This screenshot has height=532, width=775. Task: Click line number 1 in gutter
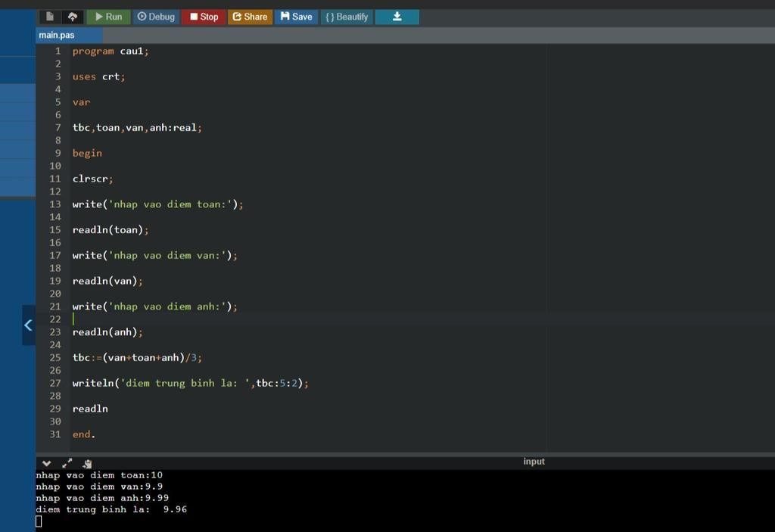pyautogui.click(x=58, y=51)
